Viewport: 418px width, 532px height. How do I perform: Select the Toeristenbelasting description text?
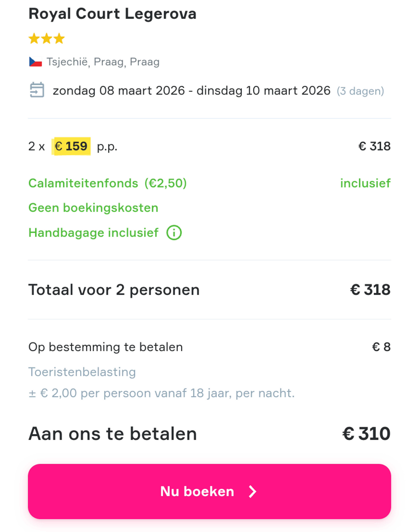(x=82, y=372)
